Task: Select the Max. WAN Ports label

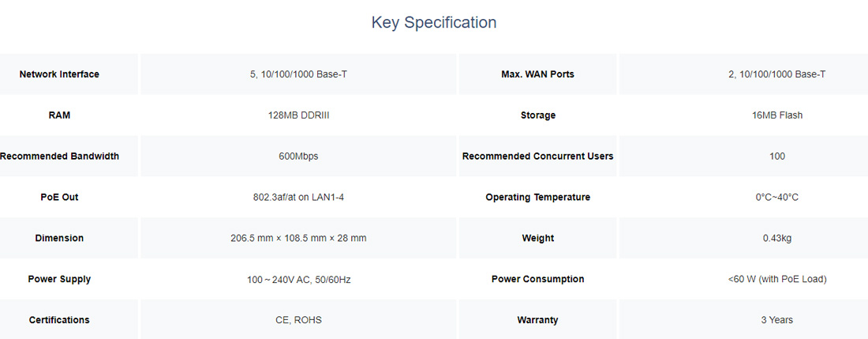Action: [537, 74]
